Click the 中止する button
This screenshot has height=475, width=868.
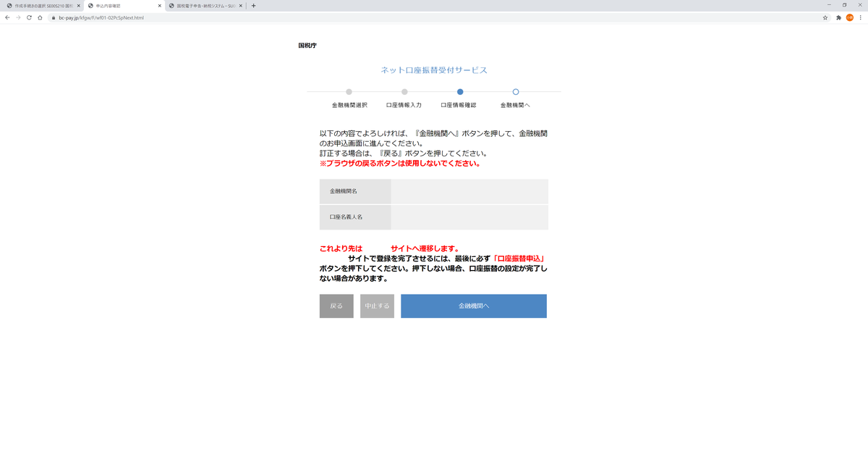coord(377,306)
